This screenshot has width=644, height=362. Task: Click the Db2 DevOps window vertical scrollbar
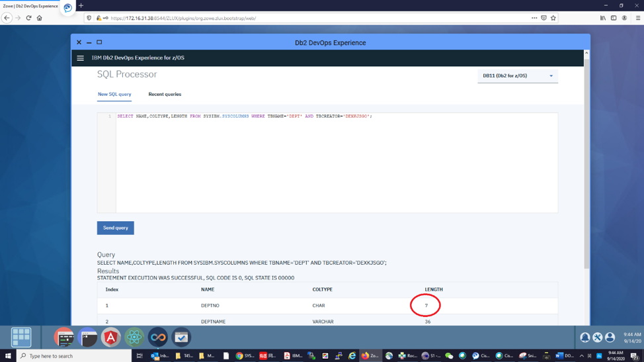(586, 164)
